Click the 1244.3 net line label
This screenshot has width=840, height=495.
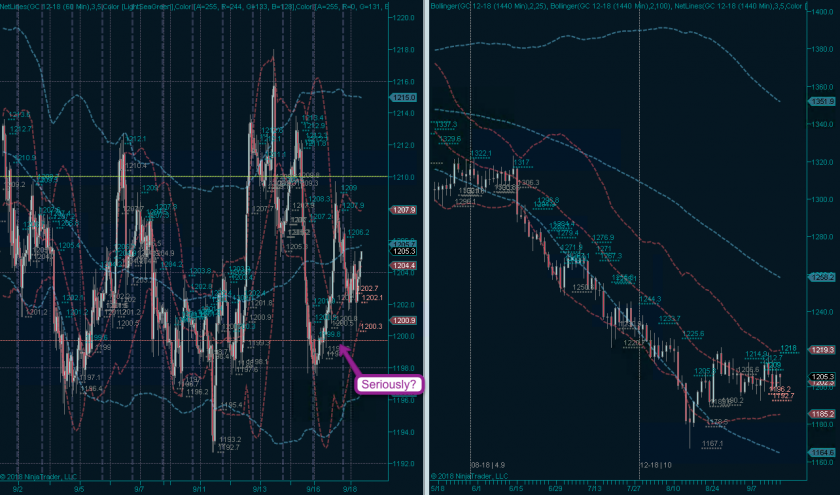650,299
